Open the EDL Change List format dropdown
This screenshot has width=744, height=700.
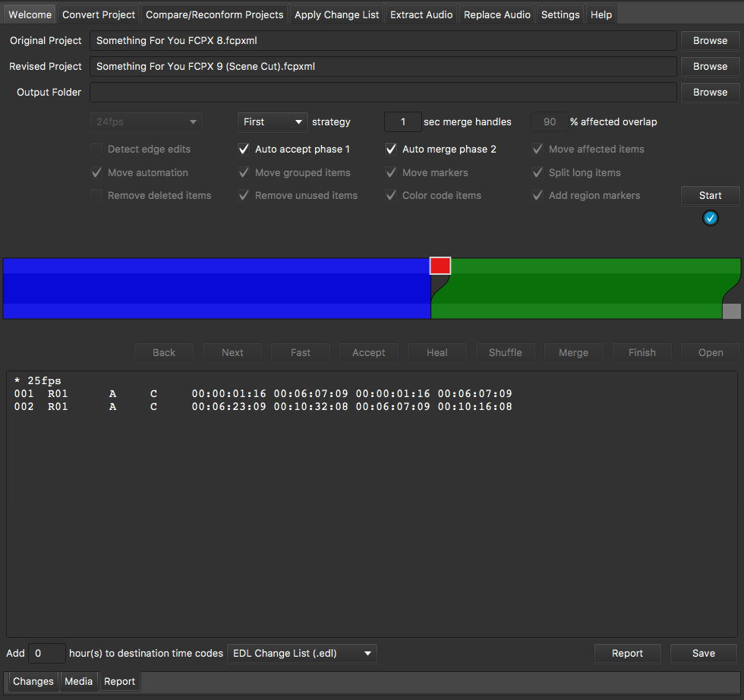pyautogui.click(x=302, y=654)
